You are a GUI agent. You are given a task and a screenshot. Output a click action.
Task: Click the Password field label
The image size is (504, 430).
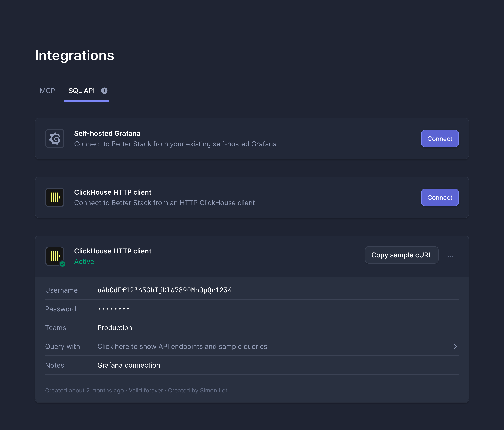61,309
